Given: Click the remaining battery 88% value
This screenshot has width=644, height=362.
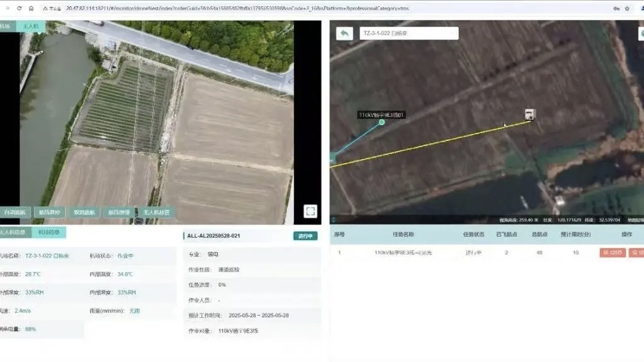Looking at the screenshot, I should click(x=30, y=329).
